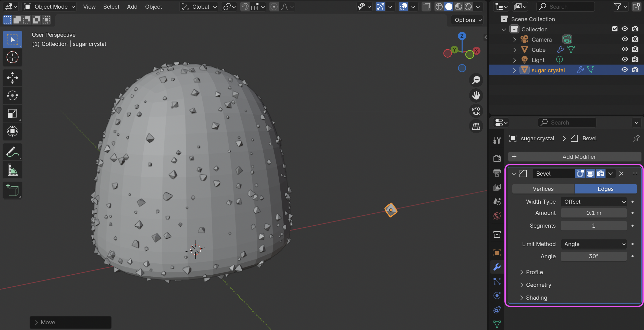The width and height of the screenshot is (644, 330).
Task: Uncheck the Collection exclude checkbox
Action: point(615,29)
